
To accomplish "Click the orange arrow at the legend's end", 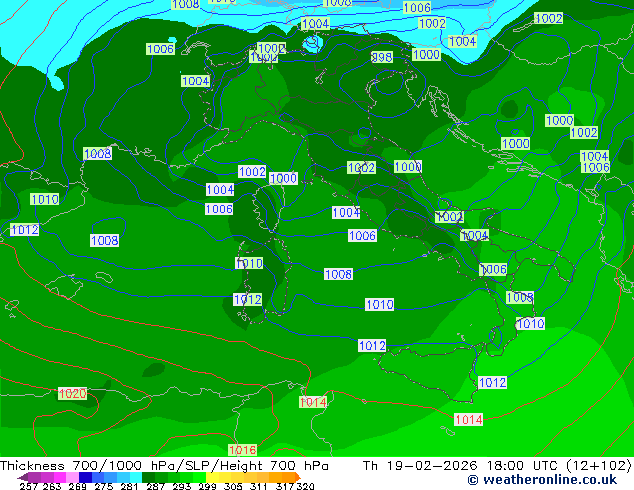I will tap(298, 477).
